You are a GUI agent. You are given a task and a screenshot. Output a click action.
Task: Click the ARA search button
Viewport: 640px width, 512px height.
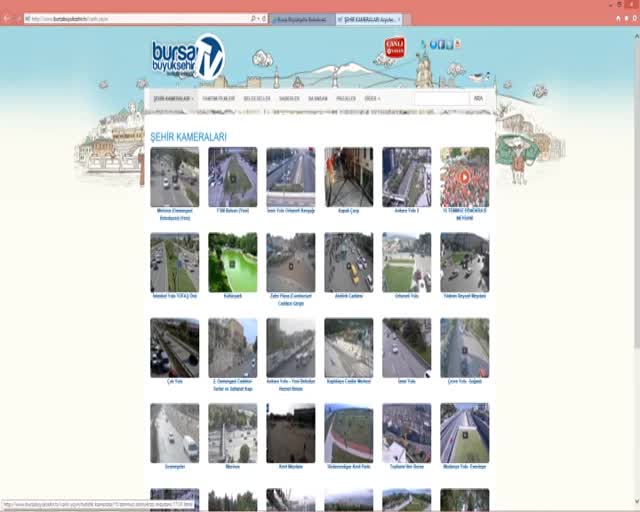pyautogui.click(x=478, y=98)
